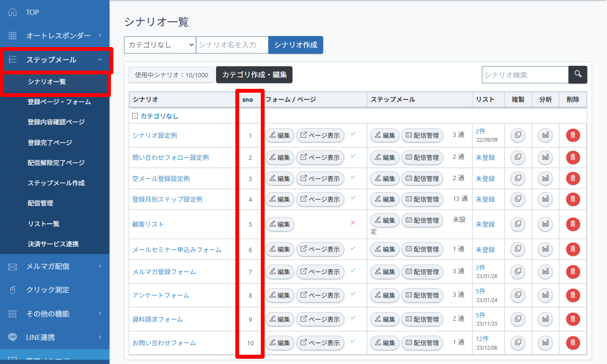
Task: Click the シナリオ作成 button
Action: [x=295, y=45]
